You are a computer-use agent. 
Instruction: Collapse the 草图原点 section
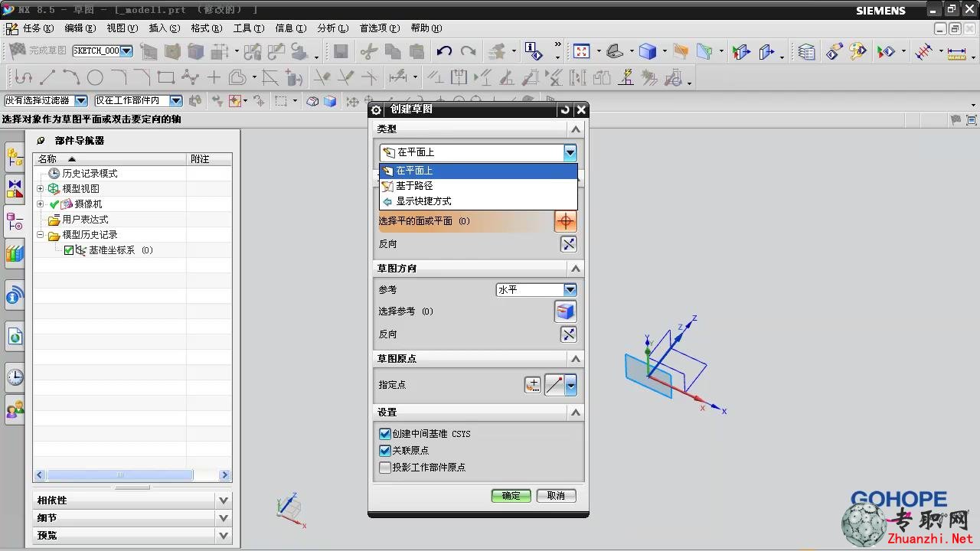click(x=576, y=358)
